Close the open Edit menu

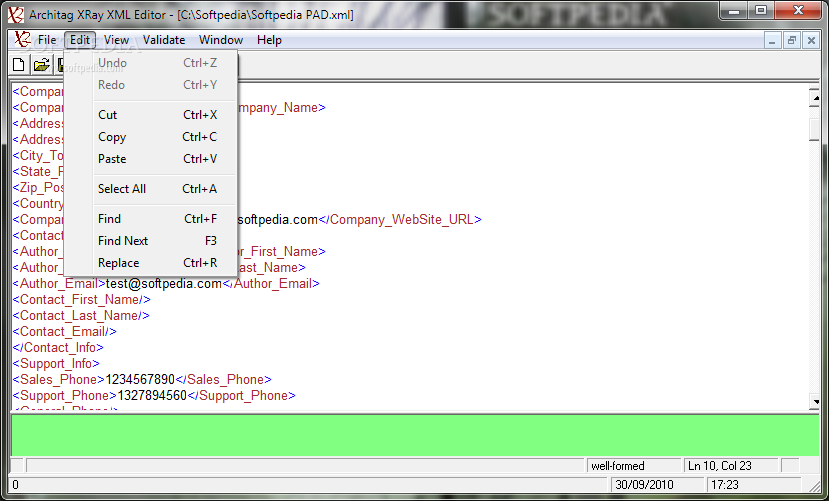80,40
